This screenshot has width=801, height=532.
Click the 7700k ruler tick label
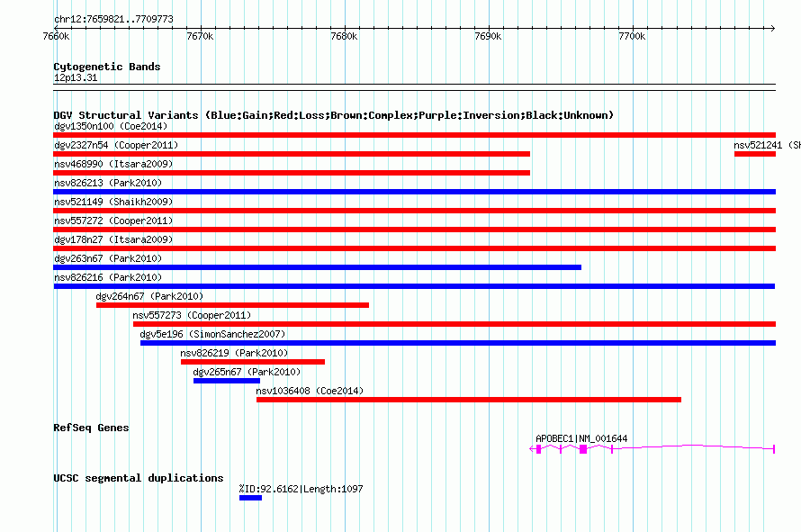(632, 36)
